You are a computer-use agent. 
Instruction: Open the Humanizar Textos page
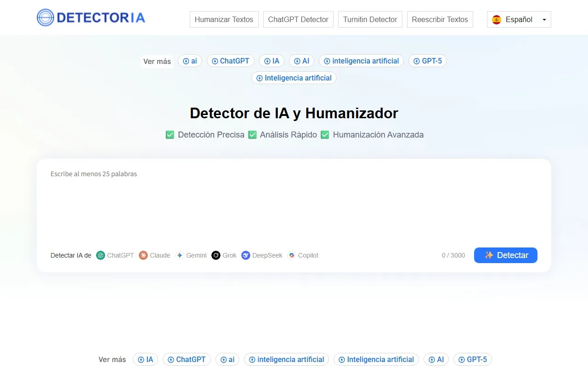point(224,19)
